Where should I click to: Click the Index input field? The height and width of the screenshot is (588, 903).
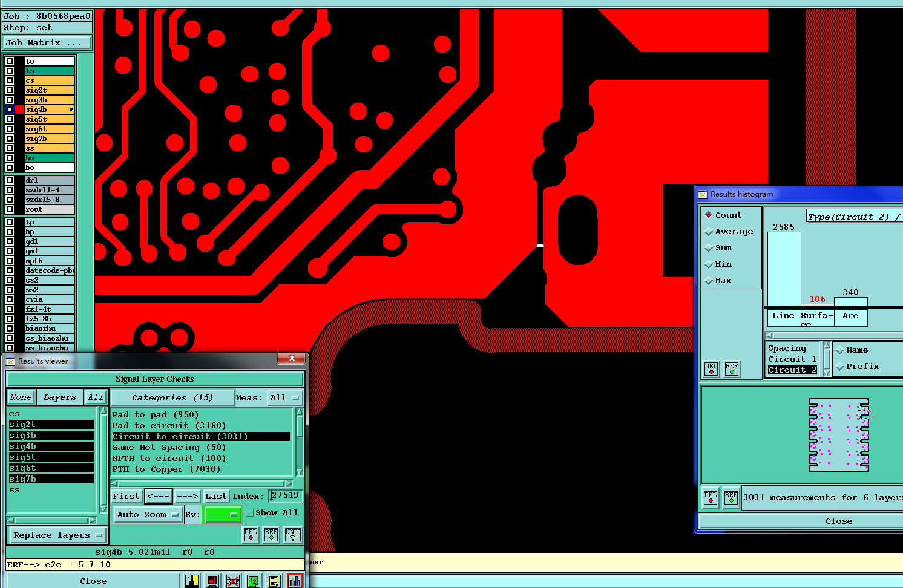tap(285, 496)
